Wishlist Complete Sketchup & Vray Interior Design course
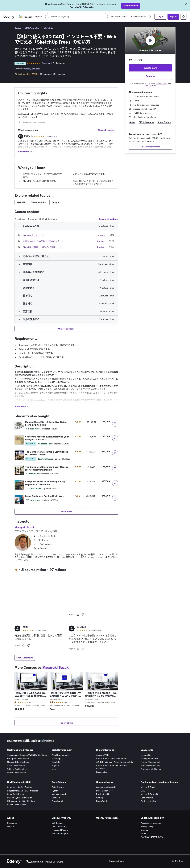The width and height of the screenshot is (190, 868). pos(115,454)
